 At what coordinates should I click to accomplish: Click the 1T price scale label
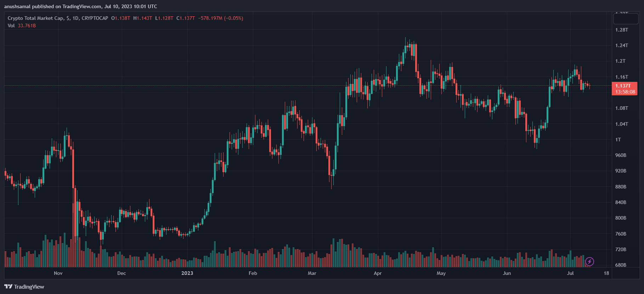618,140
